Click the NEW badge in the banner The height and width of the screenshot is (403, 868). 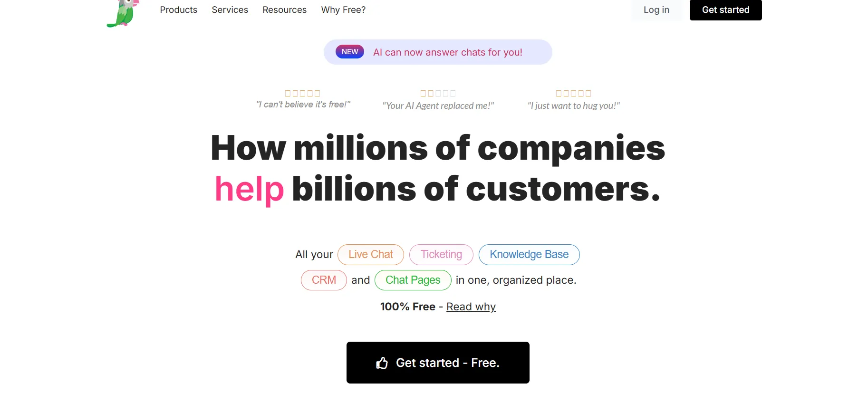(x=349, y=51)
